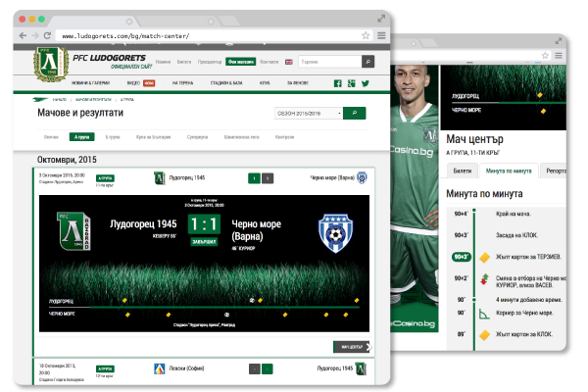Select the Контроли filter tab

[284, 137]
